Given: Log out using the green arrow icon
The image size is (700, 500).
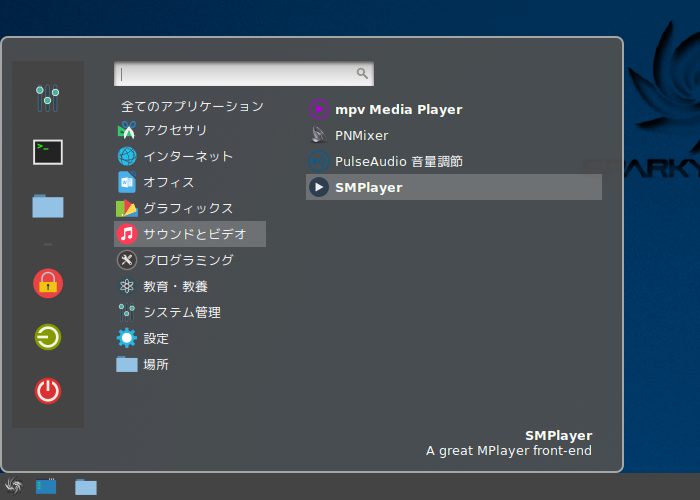Looking at the screenshot, I should point(48,337).
